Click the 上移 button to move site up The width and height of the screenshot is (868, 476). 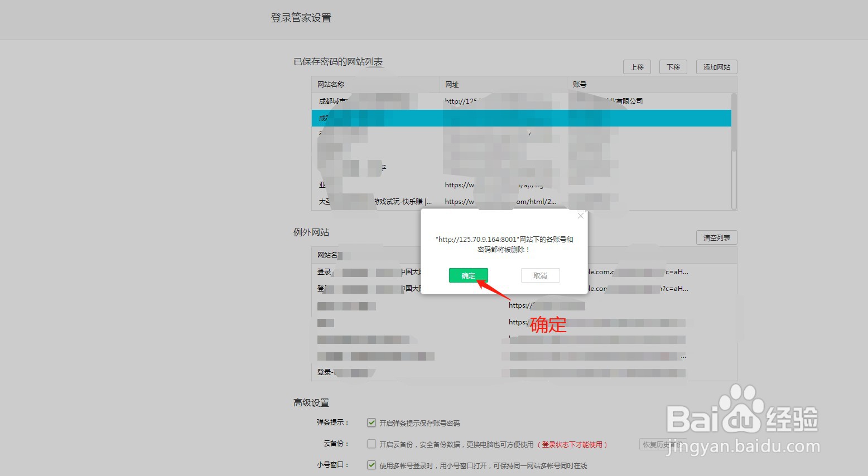pyautogui.click(x=636, y=66)
